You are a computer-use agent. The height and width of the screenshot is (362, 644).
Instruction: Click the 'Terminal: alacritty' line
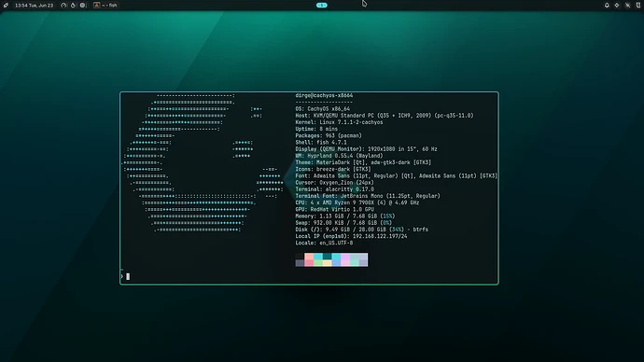coord(335,189)
